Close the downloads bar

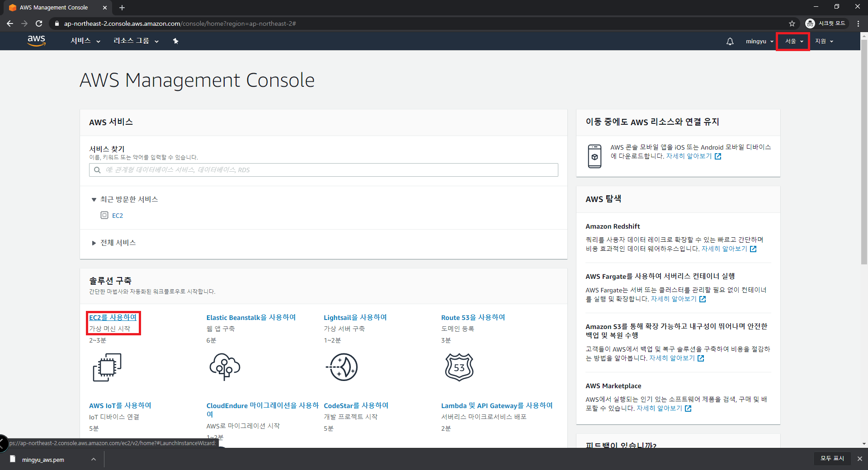859,459
